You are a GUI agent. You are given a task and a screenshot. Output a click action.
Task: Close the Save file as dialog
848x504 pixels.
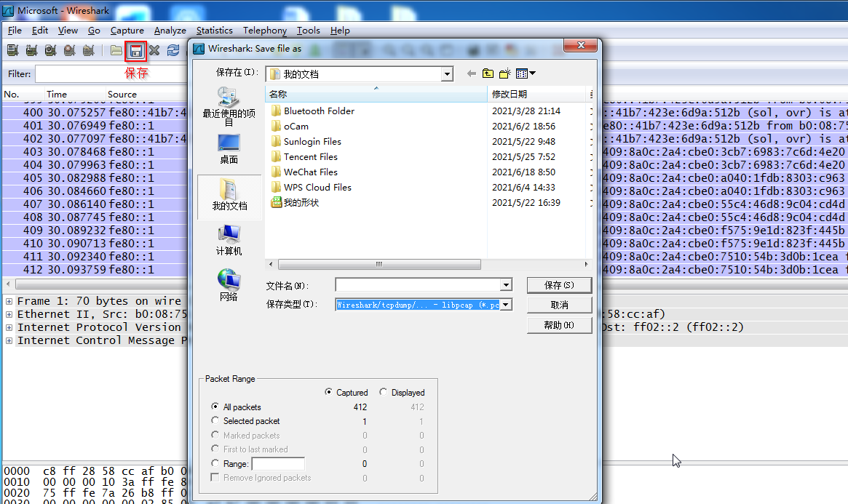pyautogui.click(x=581, y=45)
